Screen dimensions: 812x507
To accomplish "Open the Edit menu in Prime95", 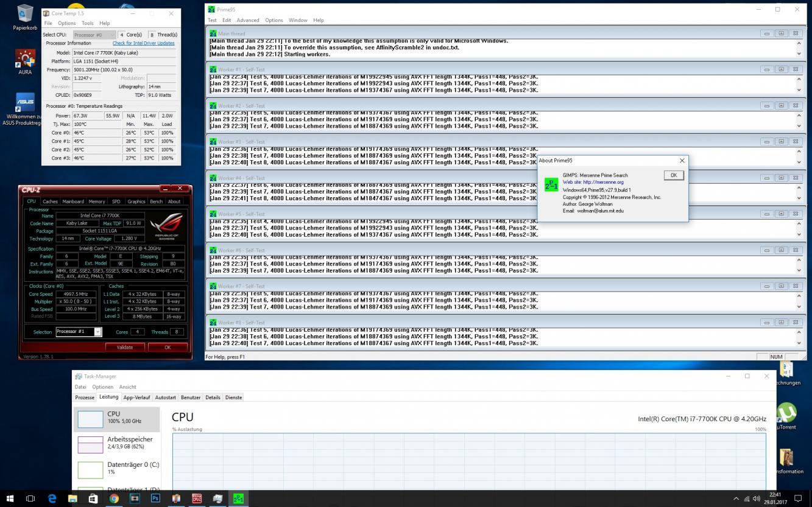I will tap(227, 20).
